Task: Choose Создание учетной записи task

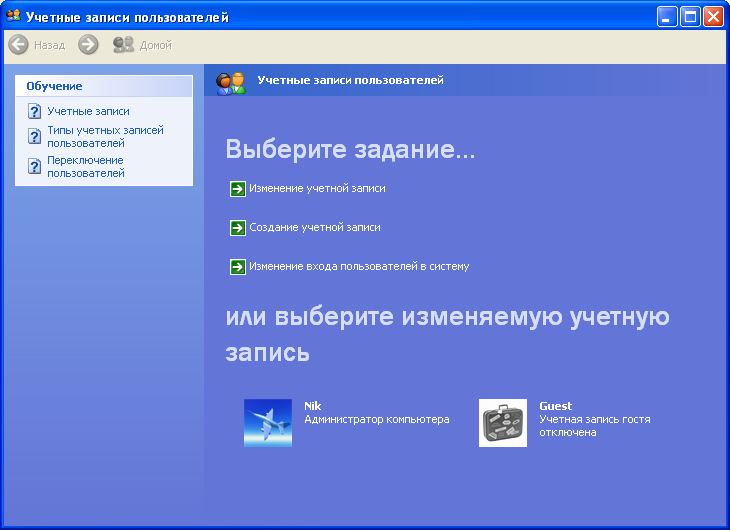Action: pos(315,227)
